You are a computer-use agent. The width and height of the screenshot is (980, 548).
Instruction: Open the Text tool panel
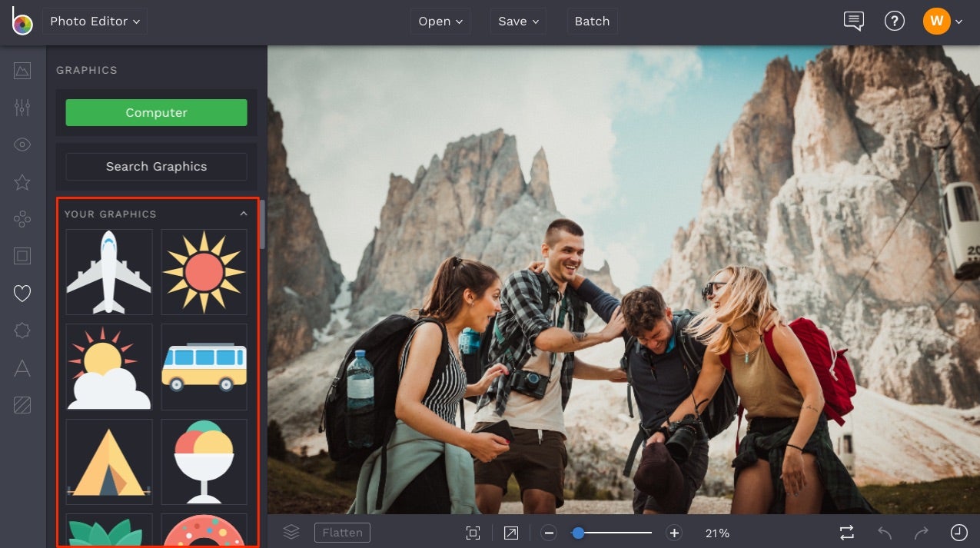point(22,368)
